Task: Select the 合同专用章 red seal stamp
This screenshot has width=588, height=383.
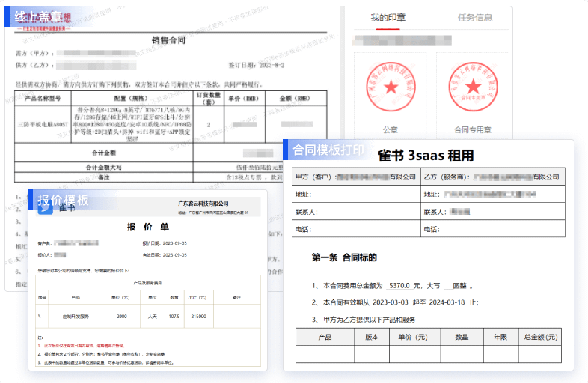Action: coord(473,87)
